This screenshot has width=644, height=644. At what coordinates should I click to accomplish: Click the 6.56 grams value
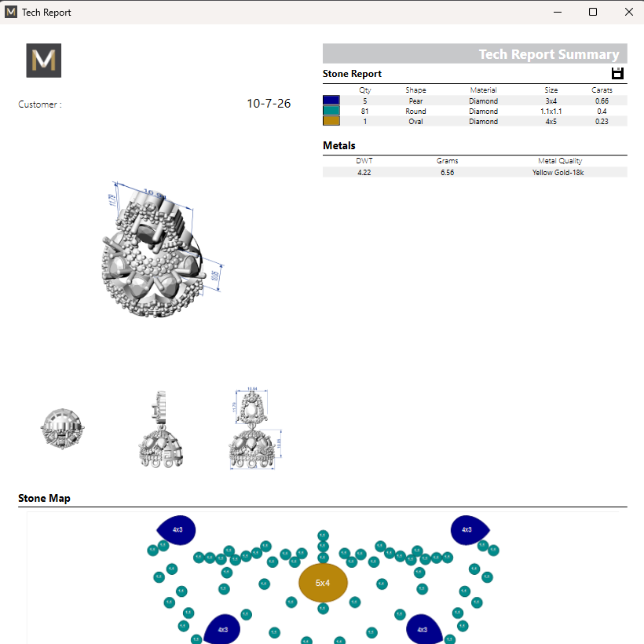448,173
